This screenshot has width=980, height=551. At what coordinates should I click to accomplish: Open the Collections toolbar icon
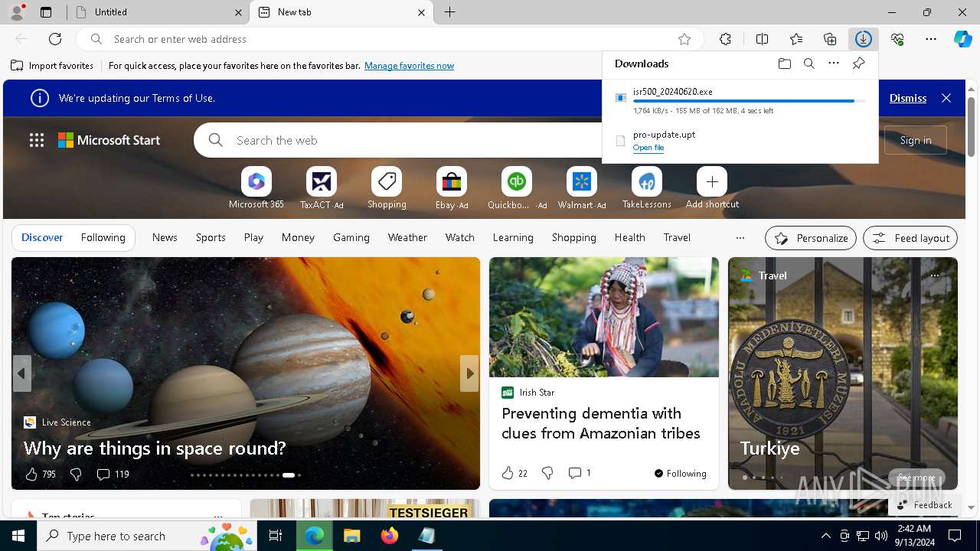pyautogui.click(x=830, y=39)
